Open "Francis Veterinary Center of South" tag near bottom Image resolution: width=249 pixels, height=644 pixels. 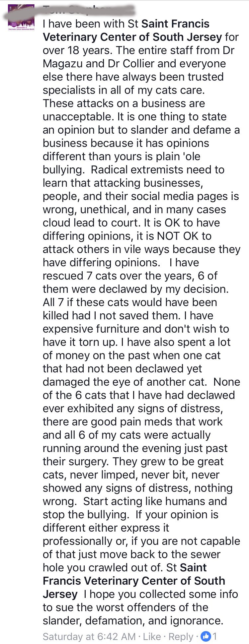click(x=134, y=581)
